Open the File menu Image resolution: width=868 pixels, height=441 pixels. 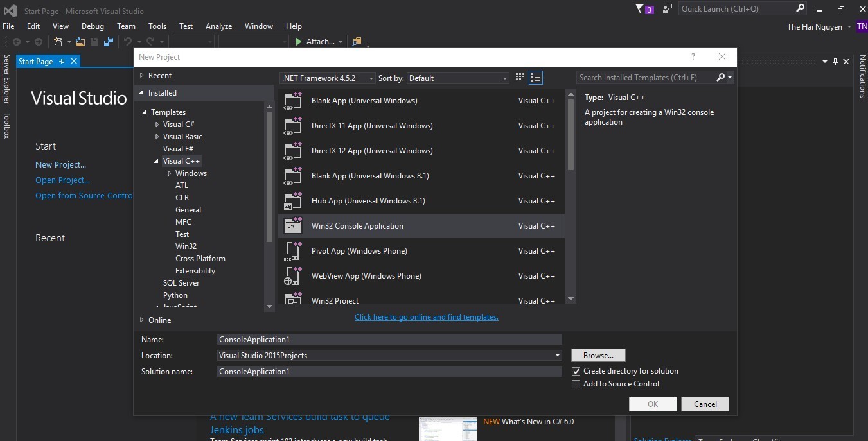(x=8, y=26)
